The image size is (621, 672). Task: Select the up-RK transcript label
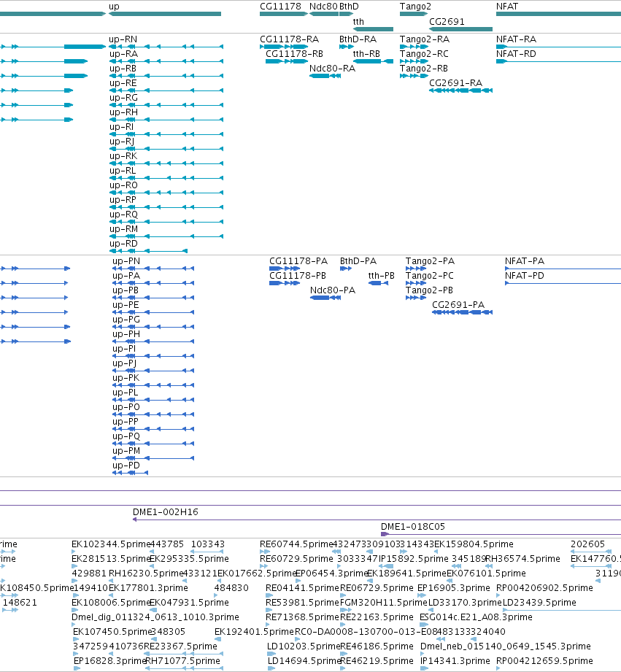pos(123,155)
